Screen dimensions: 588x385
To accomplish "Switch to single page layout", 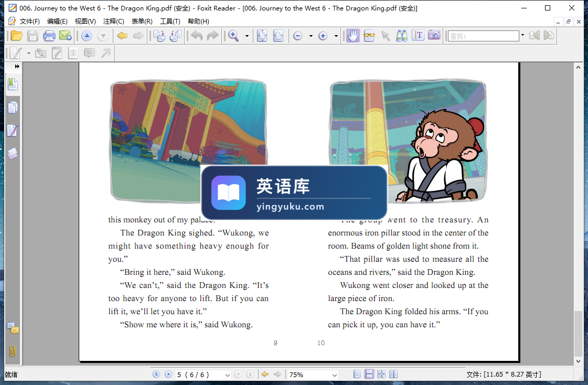I will [357, 374].
